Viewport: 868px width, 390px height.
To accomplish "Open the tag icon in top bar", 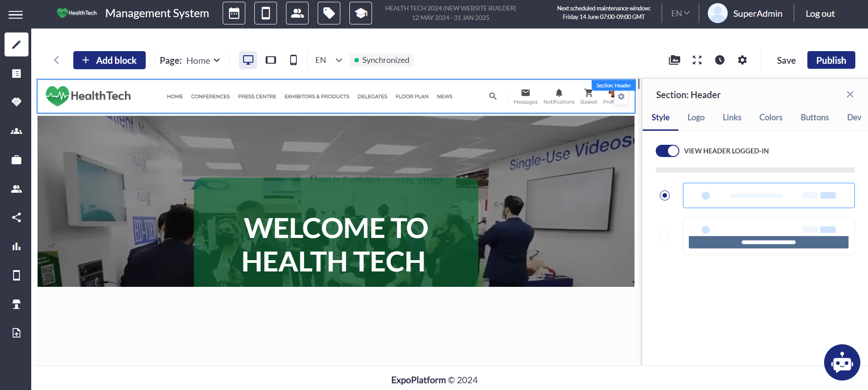I will pyautogui.click(x=329, y=13).
